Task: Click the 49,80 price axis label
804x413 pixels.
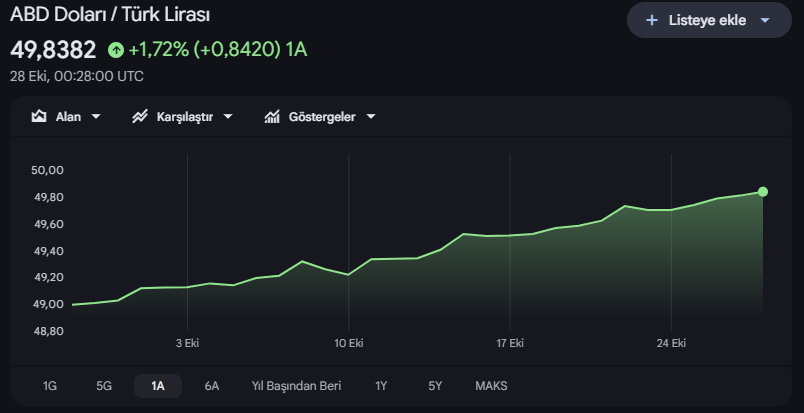Action: pos(49,197)
